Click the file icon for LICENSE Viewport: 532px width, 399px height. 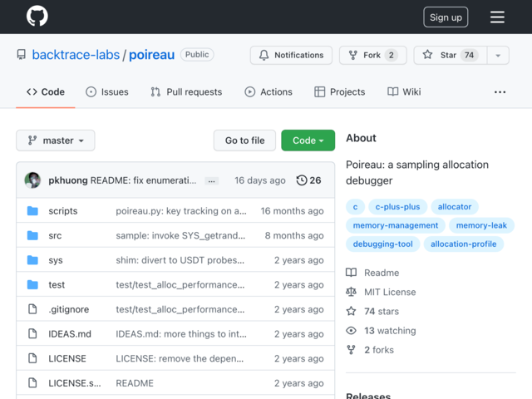point(32,358)
